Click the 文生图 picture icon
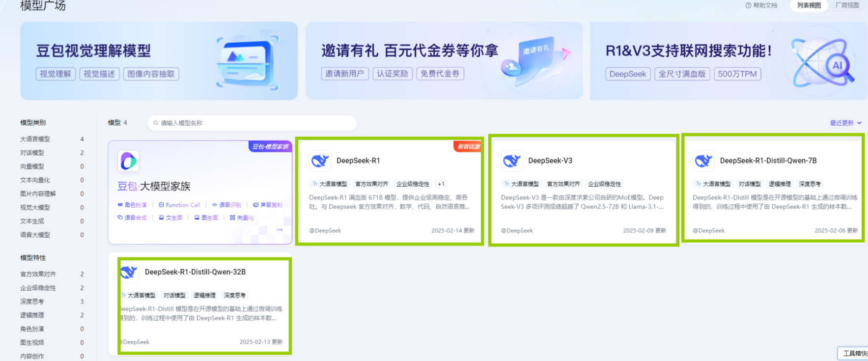 click(161, 218)
